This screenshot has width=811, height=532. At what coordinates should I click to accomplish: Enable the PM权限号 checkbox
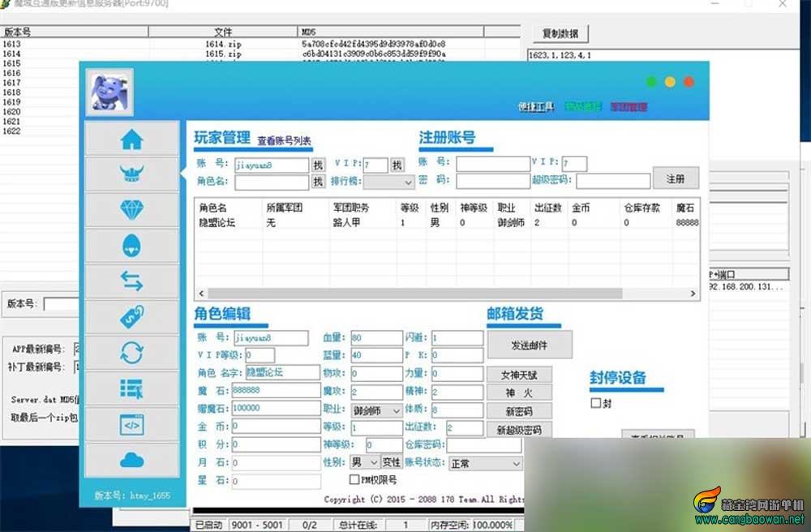(354, 479)
